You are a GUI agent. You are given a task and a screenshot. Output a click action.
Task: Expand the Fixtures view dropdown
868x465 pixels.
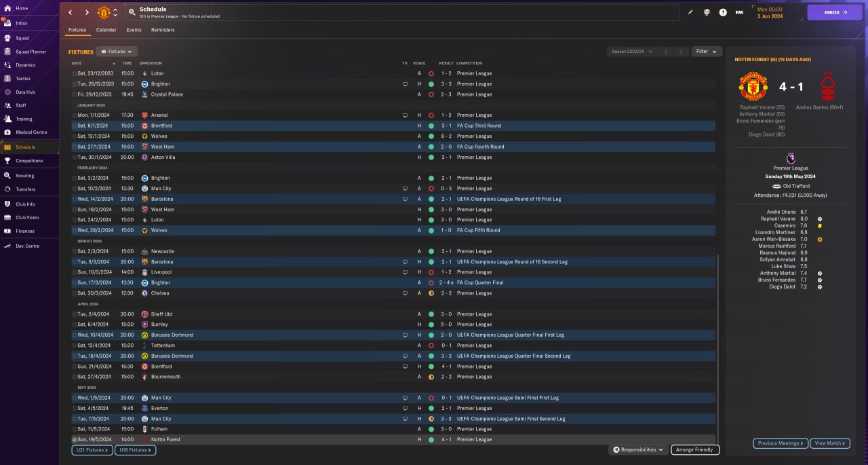[x=117, y=52]
